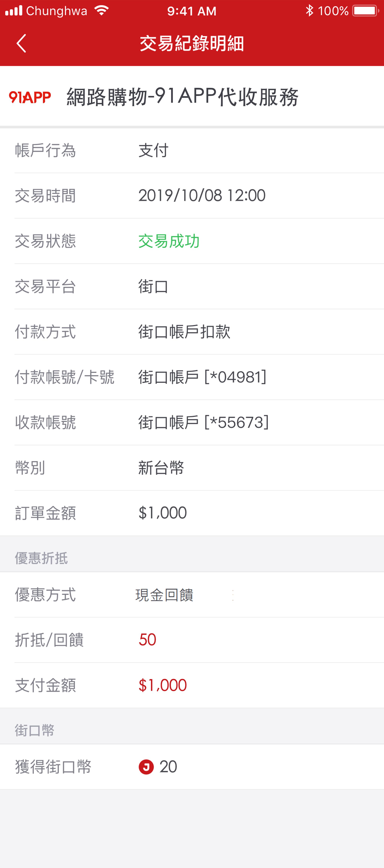Tap the 街口幣 section header
Screen dimensions: 384x868
34,731
